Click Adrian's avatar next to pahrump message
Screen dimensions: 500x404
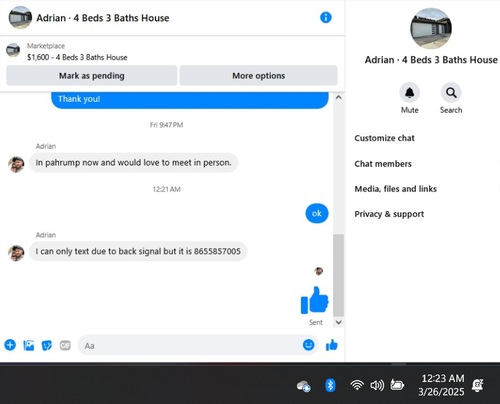point(16,164)
